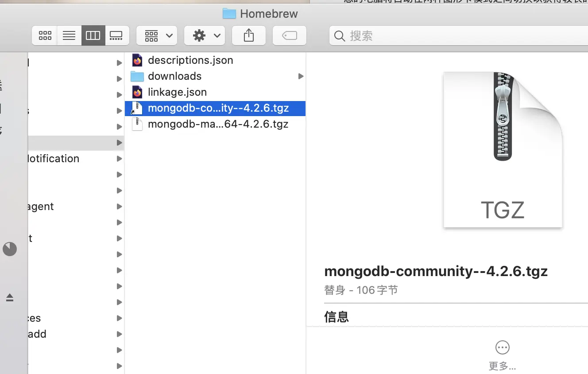Expand arrow next to 'ces' row

(x=119, y=318)
